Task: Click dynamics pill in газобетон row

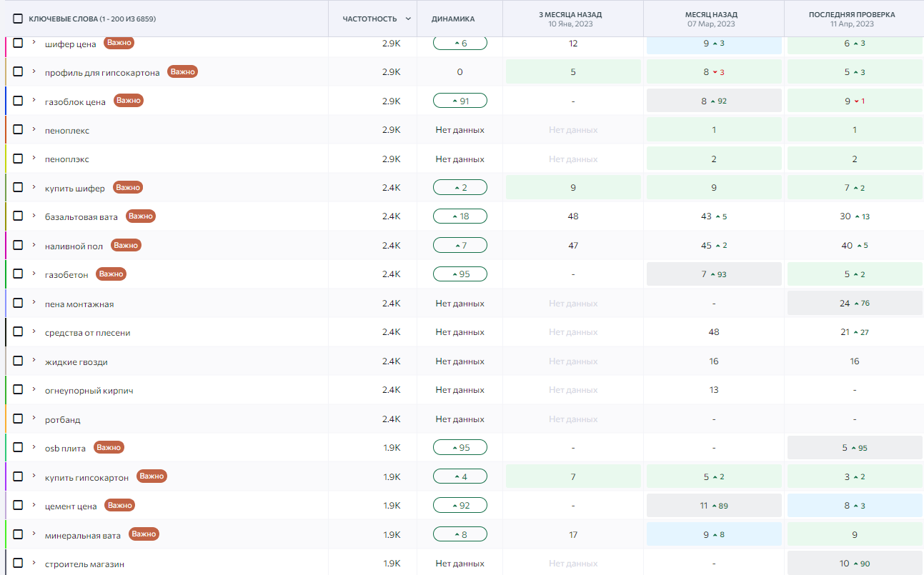Action: tap(460, 274)
